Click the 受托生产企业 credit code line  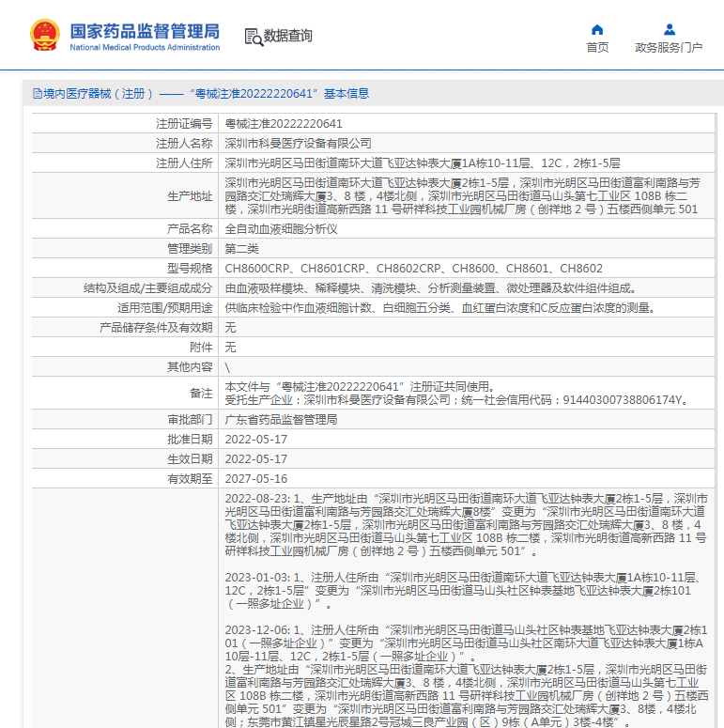[456, 400]
